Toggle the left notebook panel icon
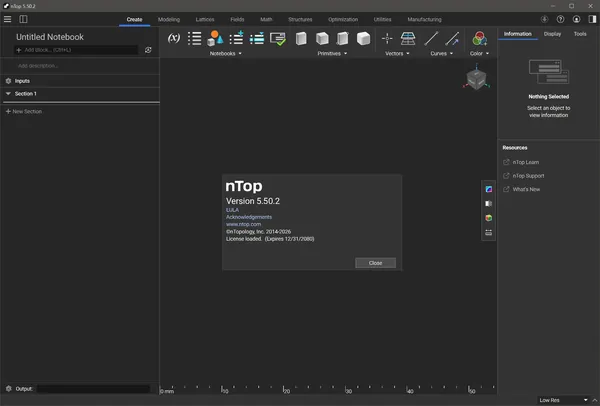This screenshot has width=600, height=406. [23, 19]
